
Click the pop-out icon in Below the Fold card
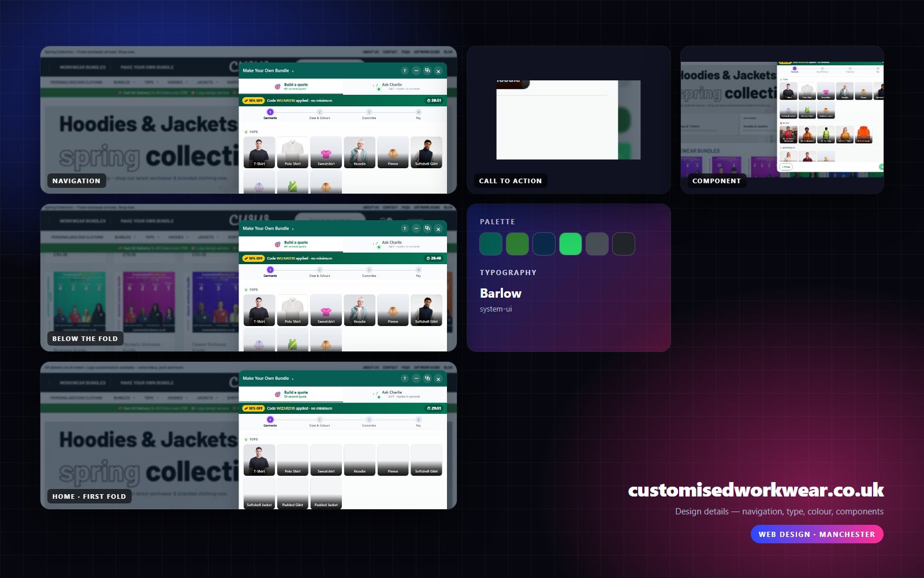(x=427, y=228)
